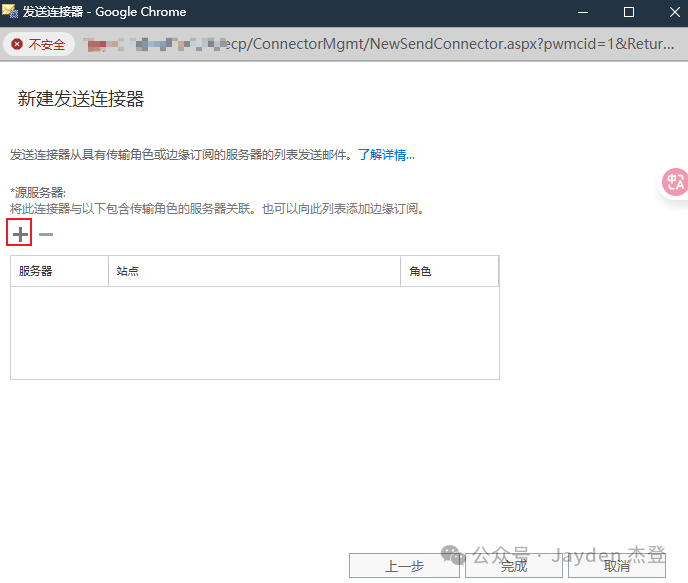Sort by the 服务器 column header
The height and width of the screenshot is (583, 688).
[x=59, y=271]
